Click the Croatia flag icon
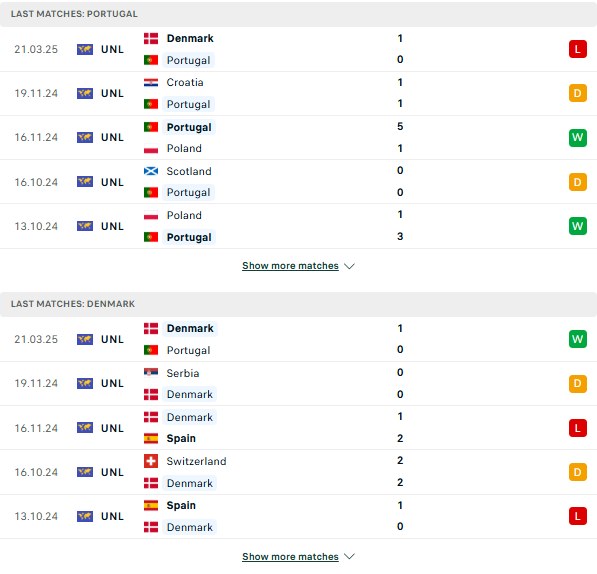Screen dimensions: 597x574 151,82
